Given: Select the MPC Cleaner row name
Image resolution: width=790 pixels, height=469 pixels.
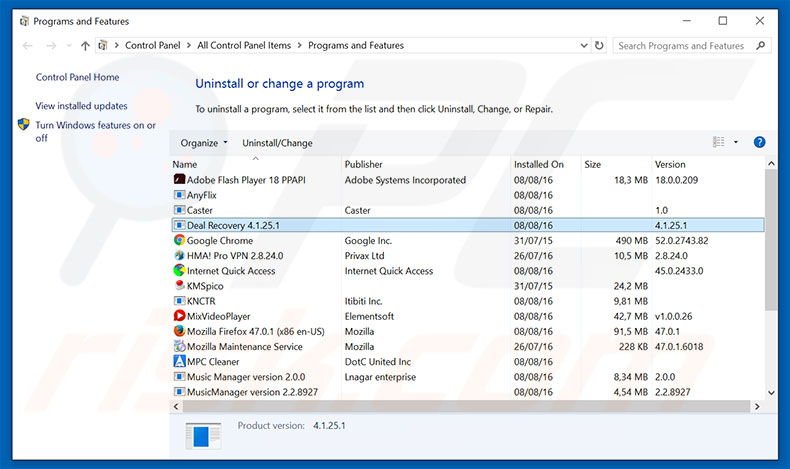Looking at the screenshot, I should coord(213,362).
